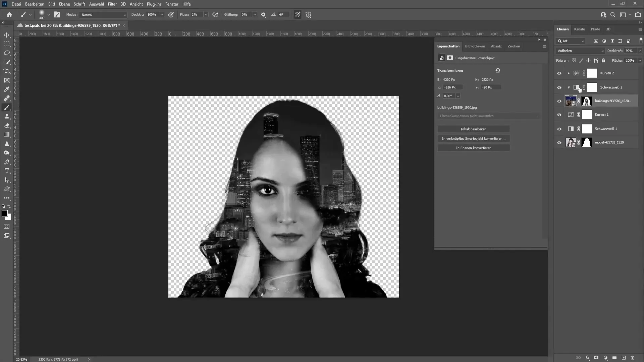Select the Brush tool in toolbar
The height and width of the screenshot is (362, 644).
tap(7, 107)
